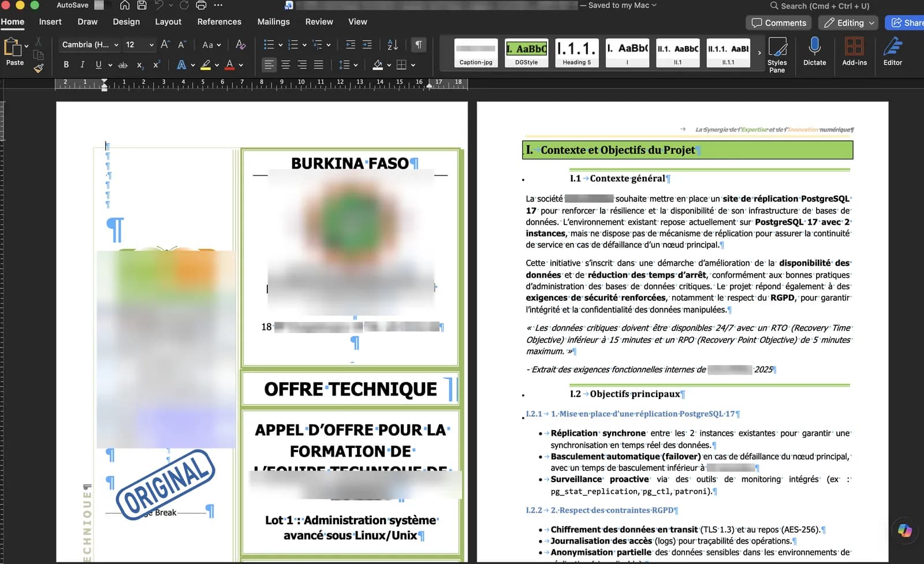
Task: Switch to the Draw tab
Action: coord(87,21)
